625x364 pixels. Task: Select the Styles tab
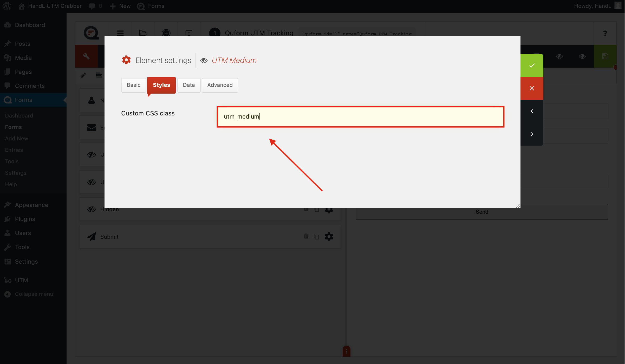[161, 85]
